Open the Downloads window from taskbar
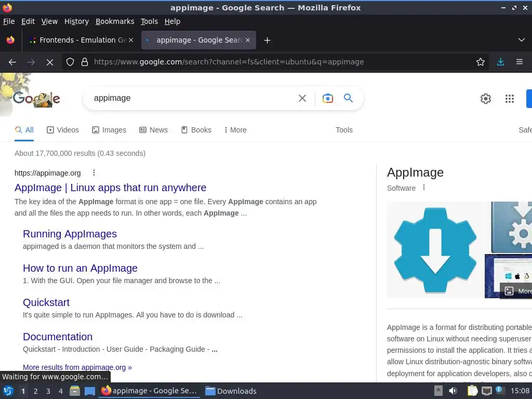Screen dimensions: 532x399 [231, 391]
